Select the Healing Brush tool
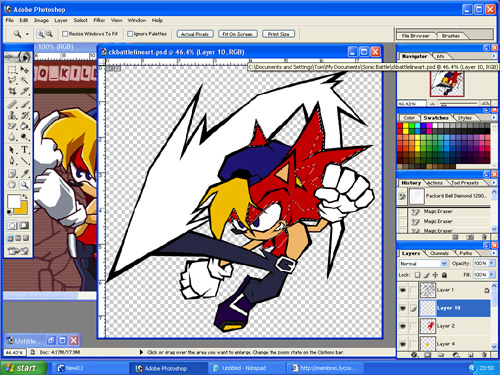500x375 pixels. [x=12, y=105]
